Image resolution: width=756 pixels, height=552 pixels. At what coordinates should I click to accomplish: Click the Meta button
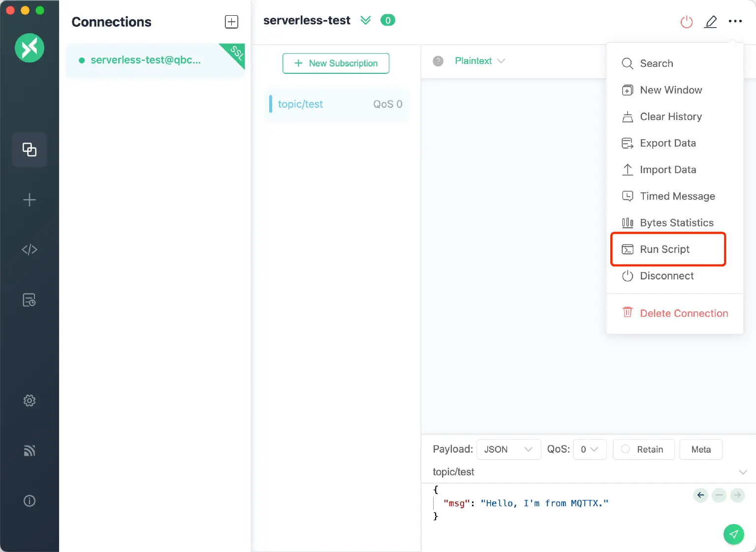click(x=700, y=449)
